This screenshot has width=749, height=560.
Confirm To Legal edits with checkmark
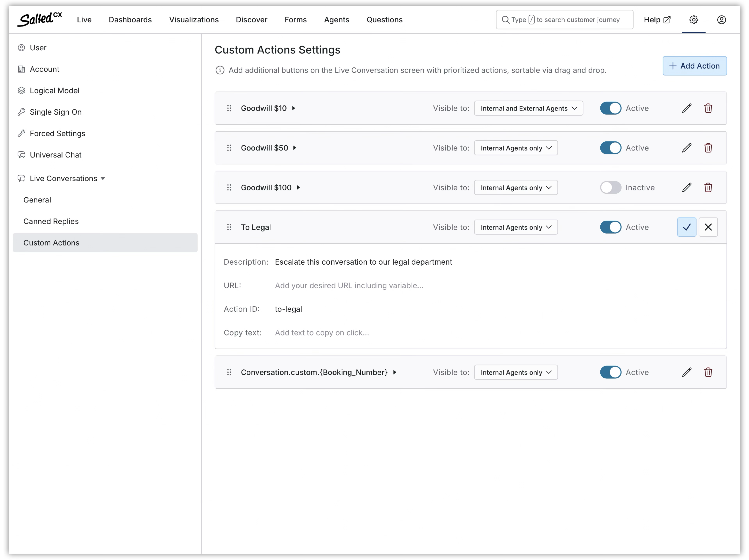pyautogui.click(x=686, y=227)
